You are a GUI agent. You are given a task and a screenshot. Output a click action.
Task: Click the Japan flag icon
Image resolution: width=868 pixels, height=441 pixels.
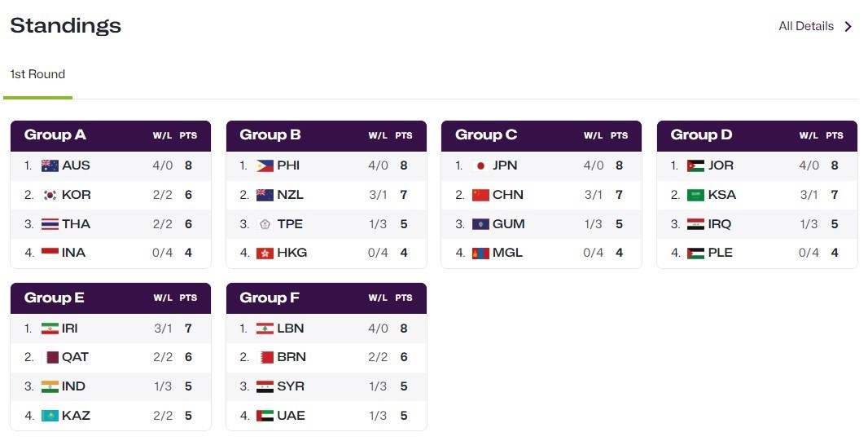480,165
